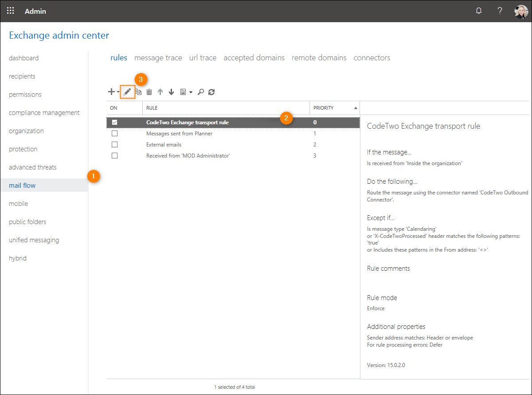This screenshot has width=532, height=395.
Task: Open the connectors tab
Action: coord(372,58)
